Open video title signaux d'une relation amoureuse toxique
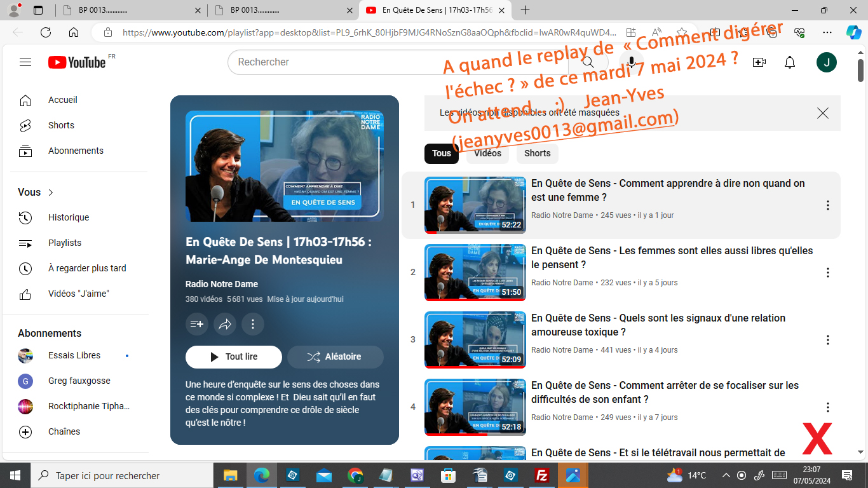 tap(658, 325)
